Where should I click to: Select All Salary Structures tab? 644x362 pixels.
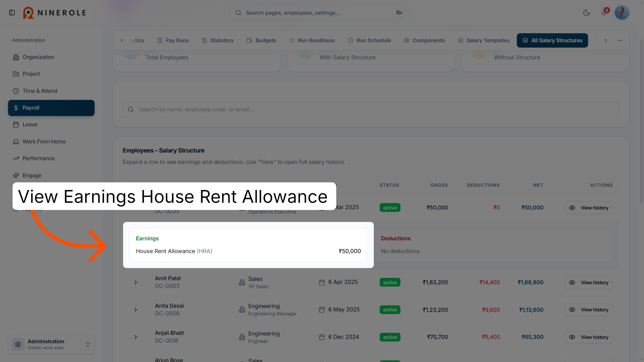point(552,40)
